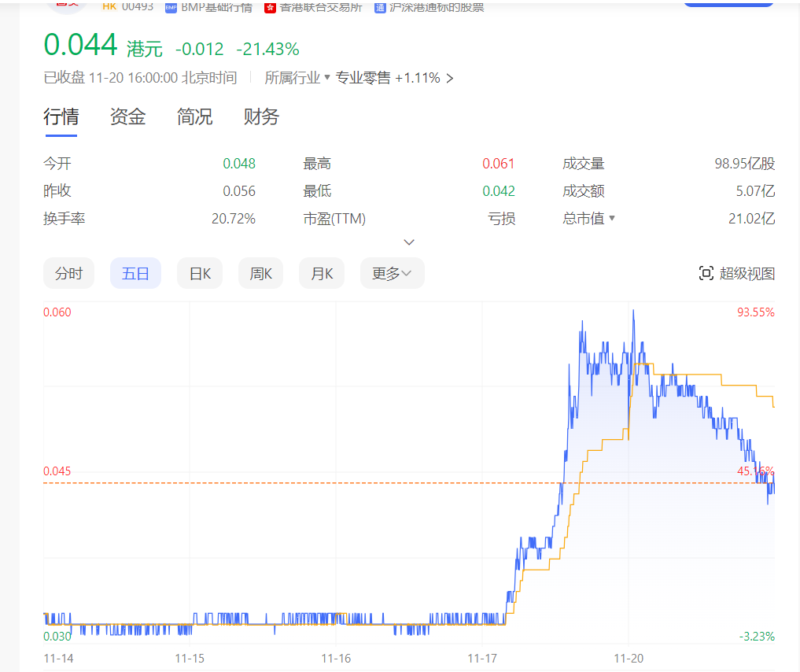Select the 五日 five-day chart view

(135, 274)
